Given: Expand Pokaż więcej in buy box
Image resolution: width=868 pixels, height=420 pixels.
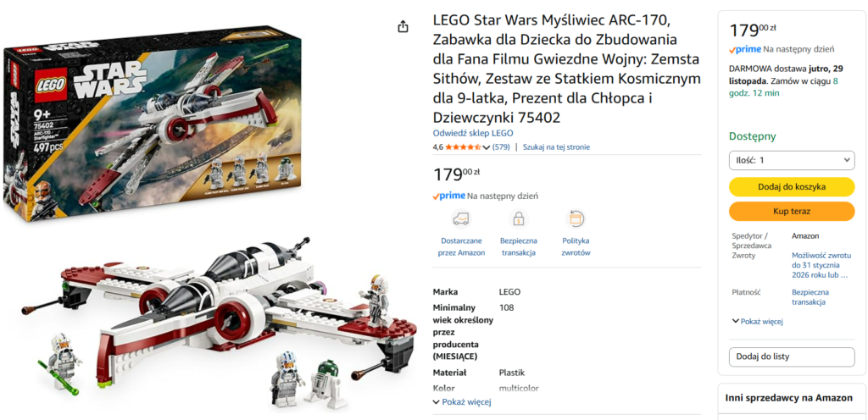Looking at the screenshot, I should point(757,322).
